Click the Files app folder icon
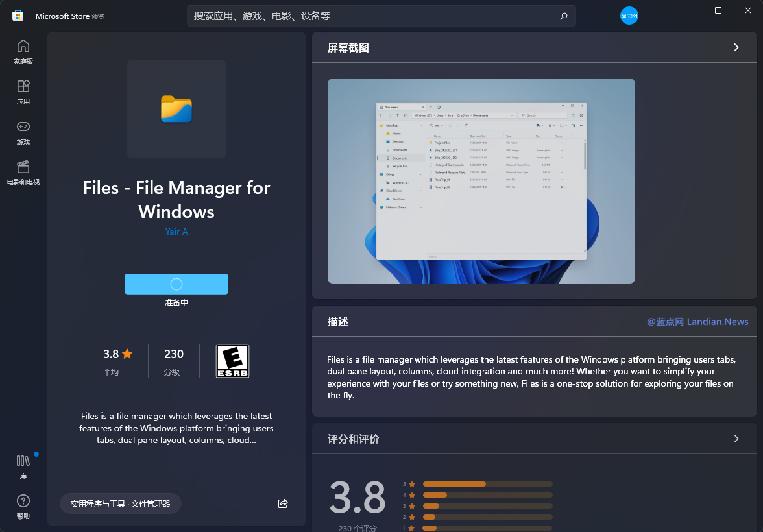The image size is (763, 532). [176, 109]
